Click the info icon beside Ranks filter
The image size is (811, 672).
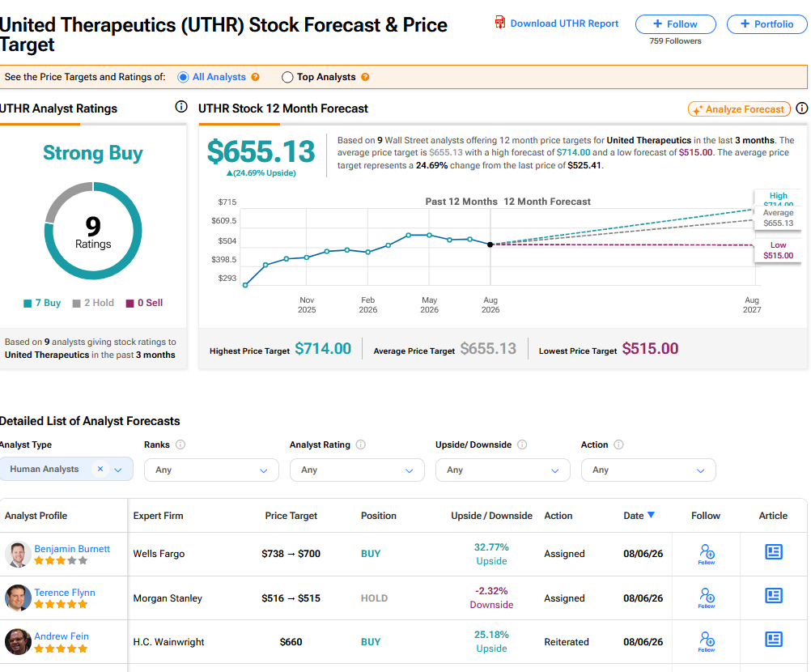coord(180,444)
